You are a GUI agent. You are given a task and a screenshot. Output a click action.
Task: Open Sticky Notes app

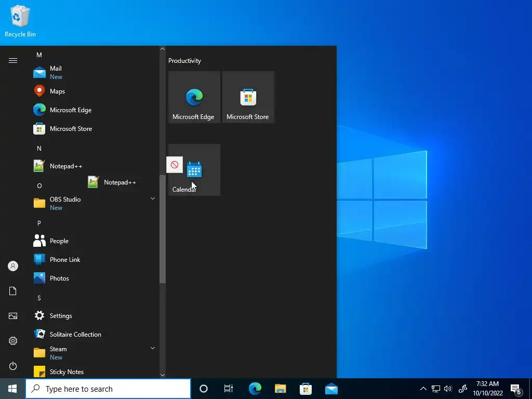coord(95,372)
